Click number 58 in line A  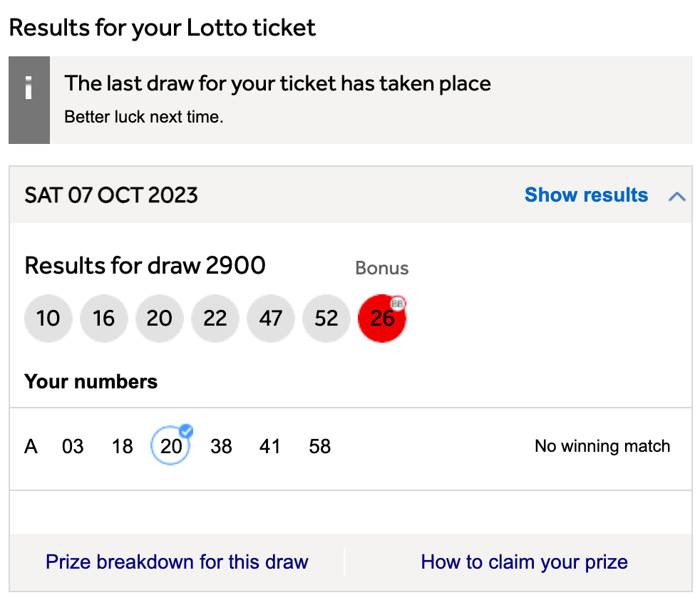click(319, 446)
